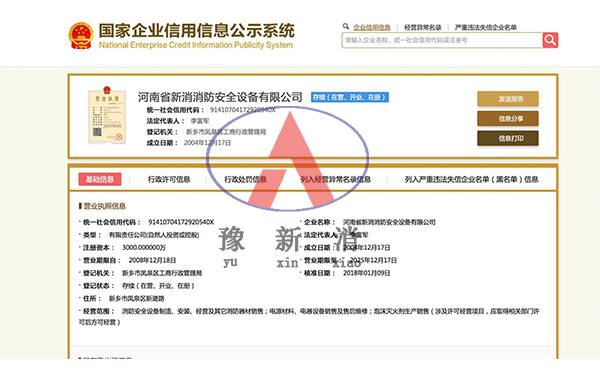Click the 类型 value 有限责任公司(自然人投资或控股)
Viewport: 600px width, 374px height.
tap(154, 235)
